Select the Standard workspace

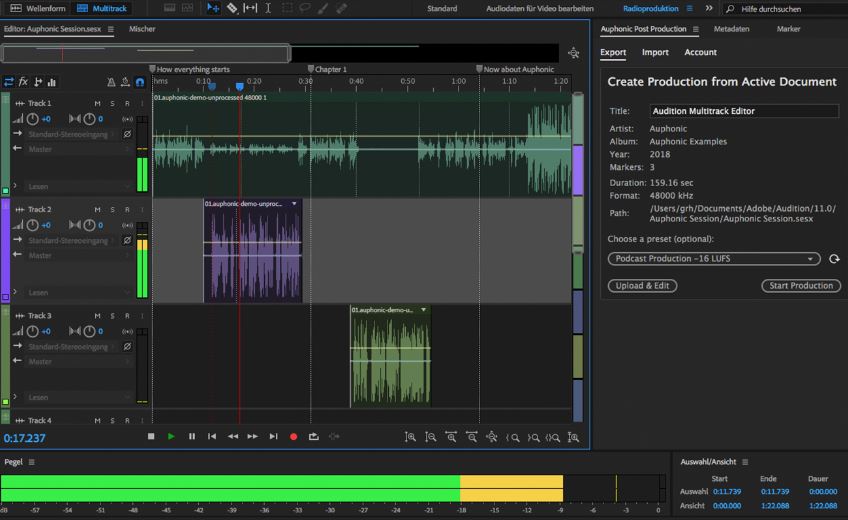pyautogui.click(x=442, y=8)
